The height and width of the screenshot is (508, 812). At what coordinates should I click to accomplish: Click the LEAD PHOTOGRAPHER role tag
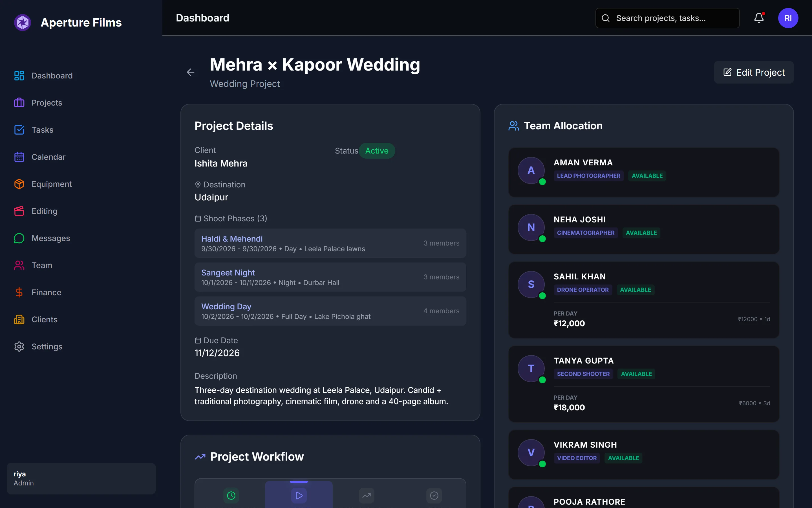coord(588,176)
